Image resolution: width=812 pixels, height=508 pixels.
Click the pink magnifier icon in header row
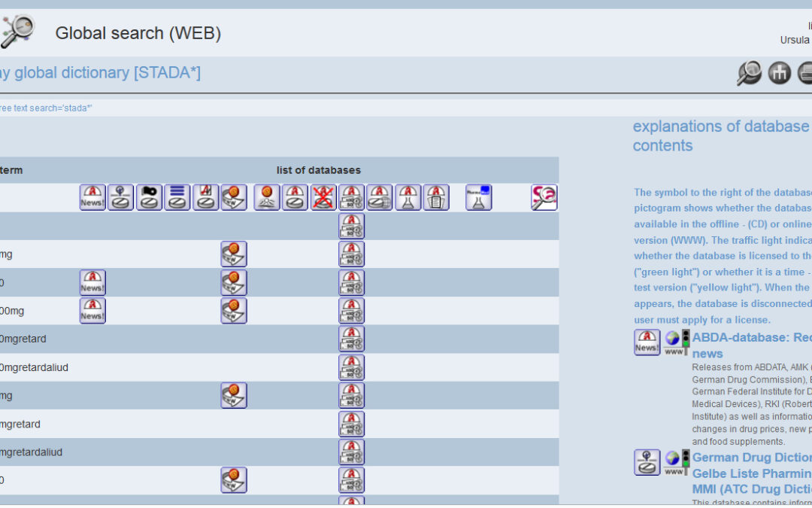[x=544, y=197]
